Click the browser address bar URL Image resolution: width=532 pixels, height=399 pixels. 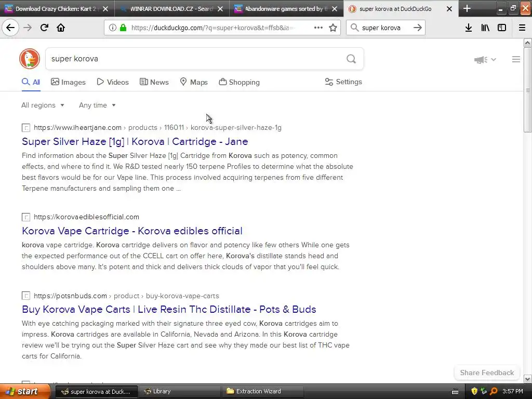pyautogui.click(x=212, y=28)
